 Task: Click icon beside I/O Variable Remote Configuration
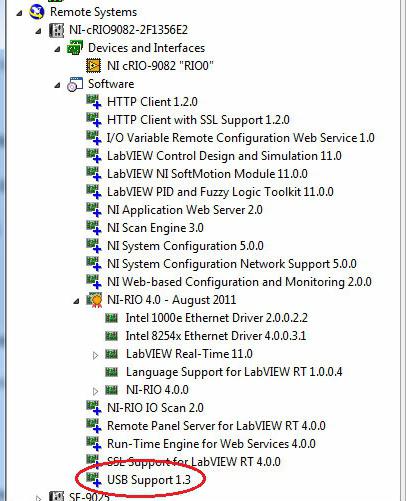point(94,138)
